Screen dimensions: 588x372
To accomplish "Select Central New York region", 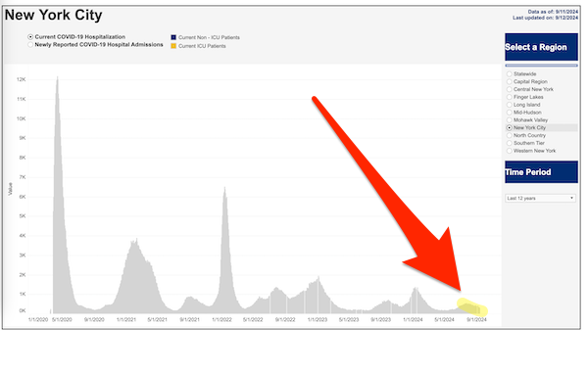I will click(510, 89).
